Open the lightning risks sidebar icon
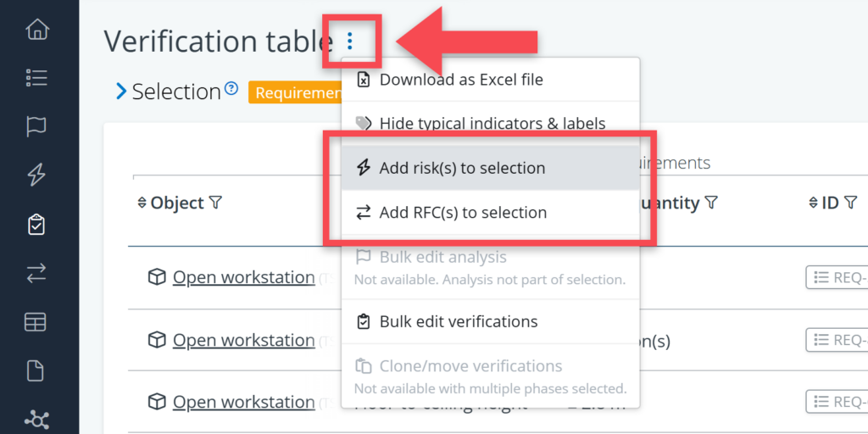The width and height of the screenshot is (868, 434). (36, 175)
